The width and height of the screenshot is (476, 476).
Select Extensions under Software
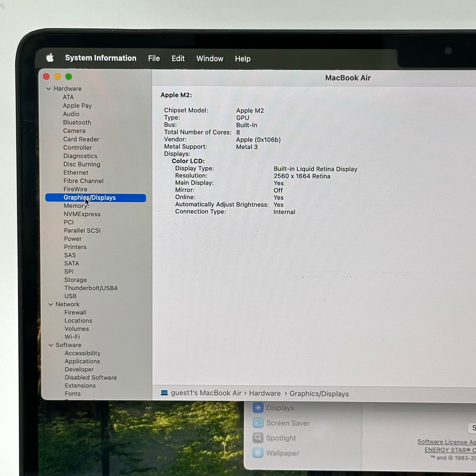click(80, 386)
